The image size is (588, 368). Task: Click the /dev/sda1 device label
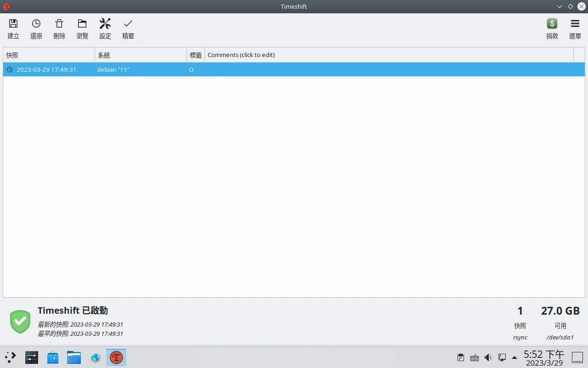tap(560, 337)
